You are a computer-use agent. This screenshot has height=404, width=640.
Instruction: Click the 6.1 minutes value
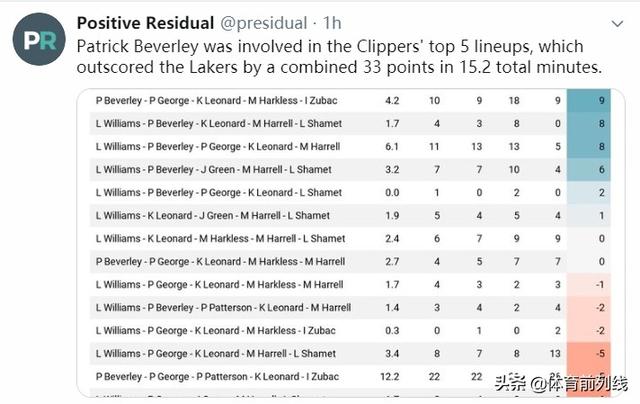click(392, 147)
